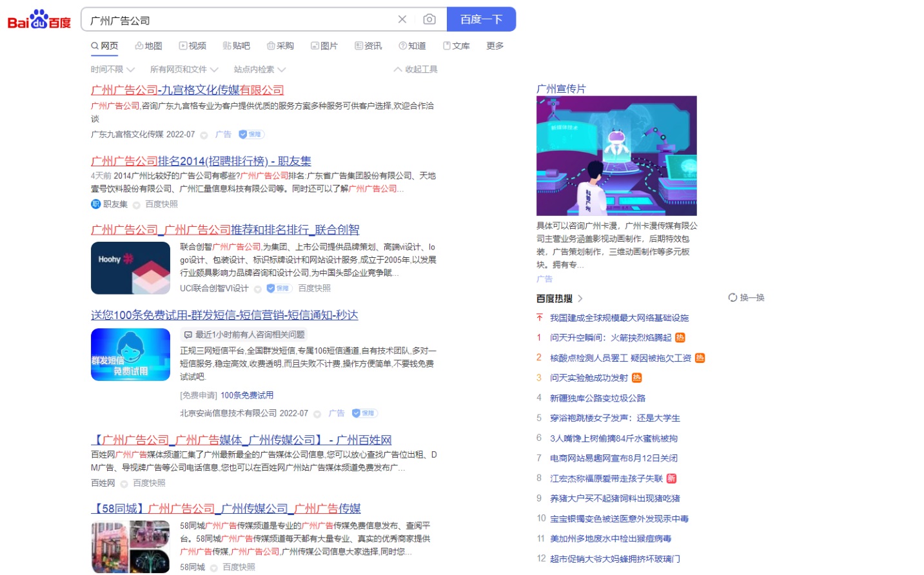Open 广州宣传片 sidebar title
This screenshot has height=575, width=924.
coord(561,89)
